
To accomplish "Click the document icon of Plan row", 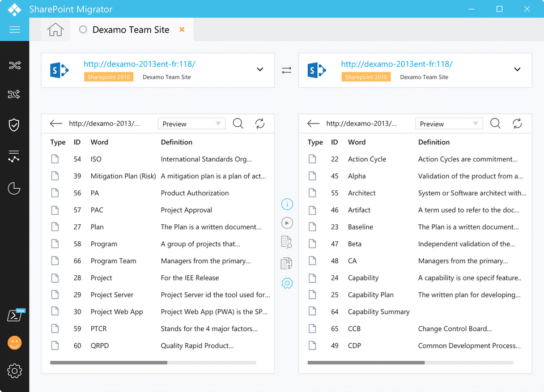I will coord(55,227).
